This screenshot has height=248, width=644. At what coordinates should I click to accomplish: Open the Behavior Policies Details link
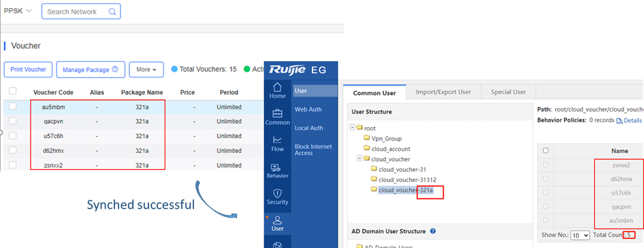click(629, 120)
